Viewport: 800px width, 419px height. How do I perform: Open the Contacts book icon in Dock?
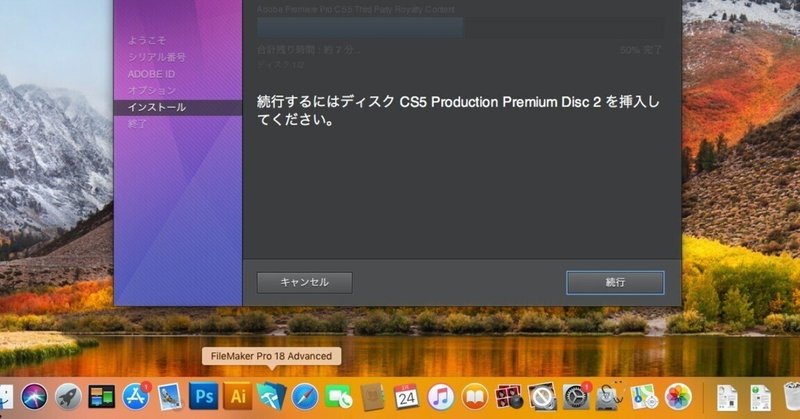[372, 397]
